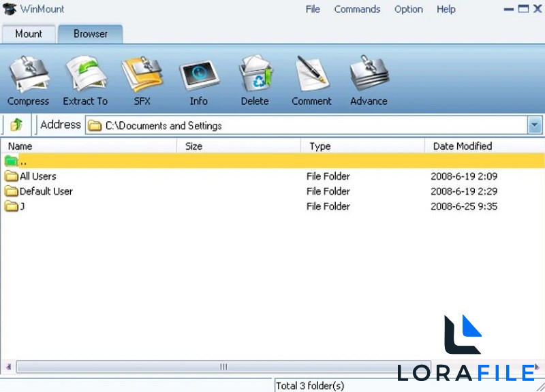
Task: Open the Option menu
Action: click(408, 9)
